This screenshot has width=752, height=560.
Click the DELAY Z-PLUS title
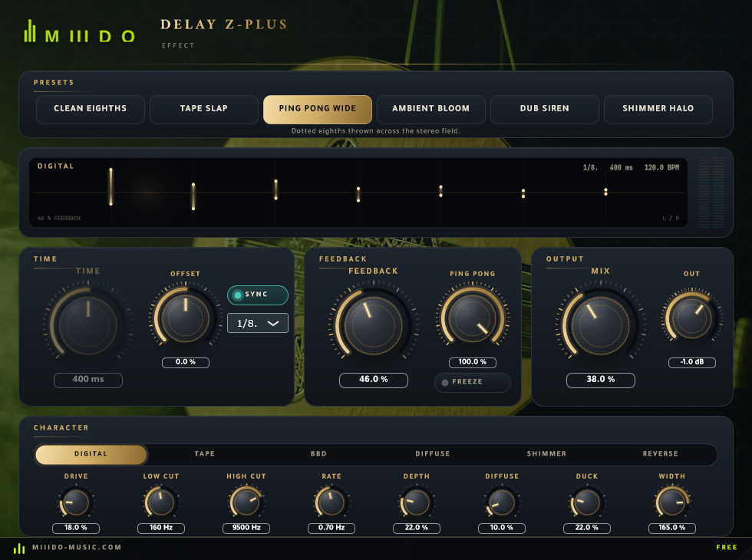coord(223,25)
